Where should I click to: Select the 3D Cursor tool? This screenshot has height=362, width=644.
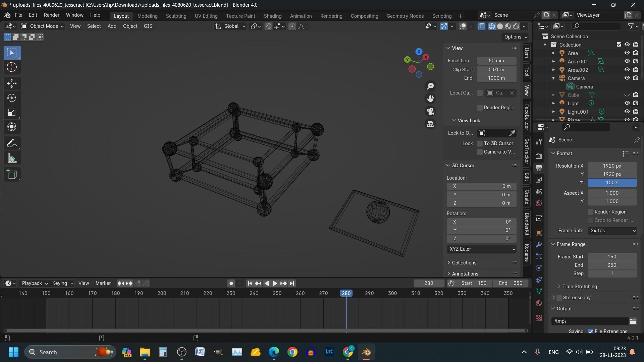coord(12,67)
